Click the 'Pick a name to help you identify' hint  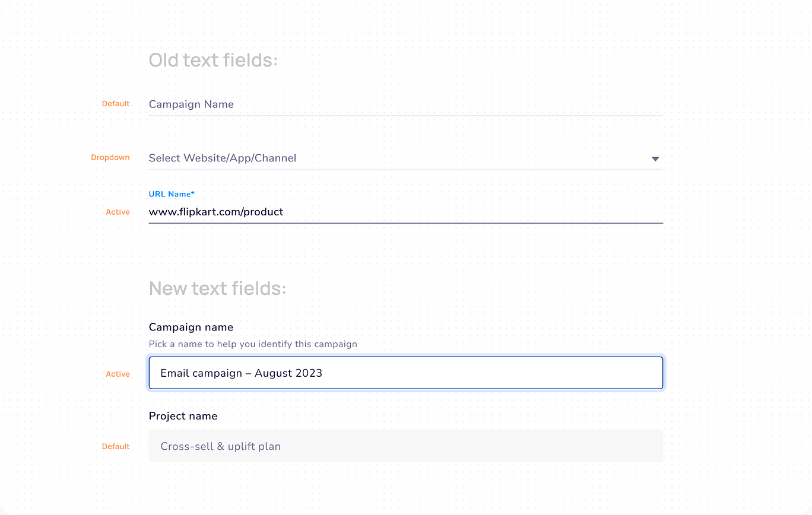253,344
